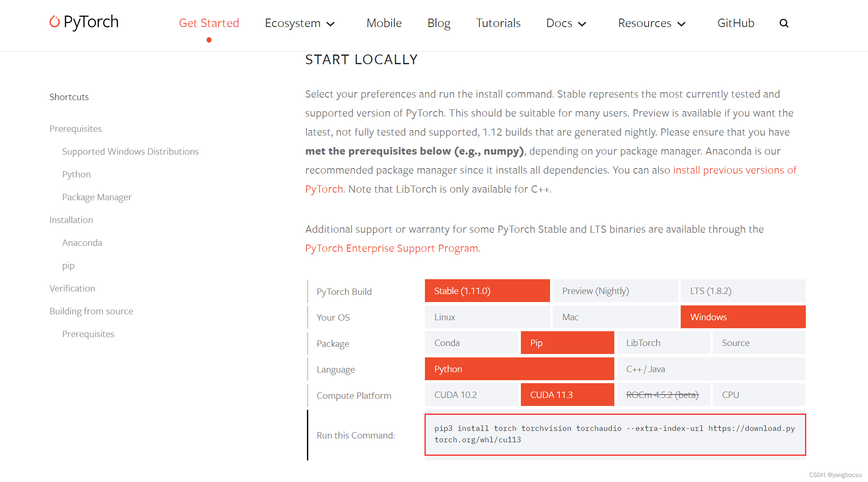The height and width of the screenshot is (482, 868).
Task: Go to Supported Windows Distributions shortcut
Action: tap(130, 152)
